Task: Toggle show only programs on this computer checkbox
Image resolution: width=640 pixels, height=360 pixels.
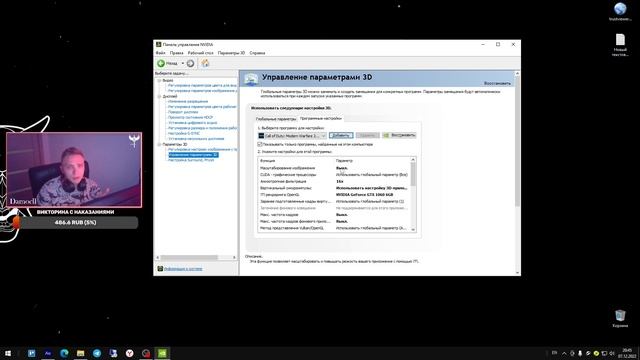Action: coord(260,144)
